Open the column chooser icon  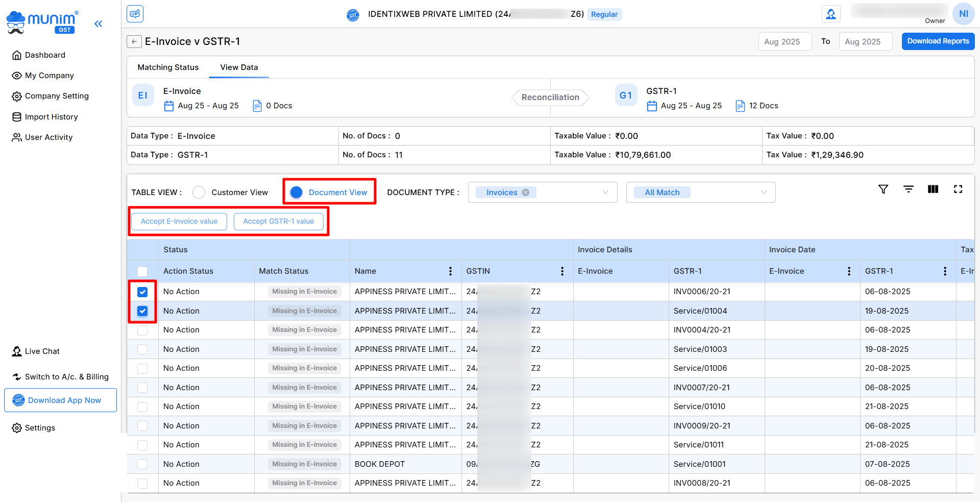[x=933, y=189]
